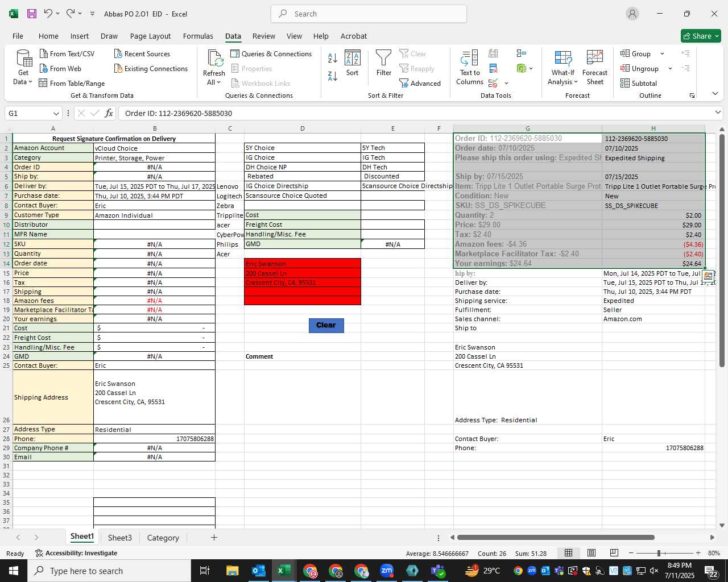
Task: Open the Data Validation dropdown arrow
Action: click(x=506, y=84)
